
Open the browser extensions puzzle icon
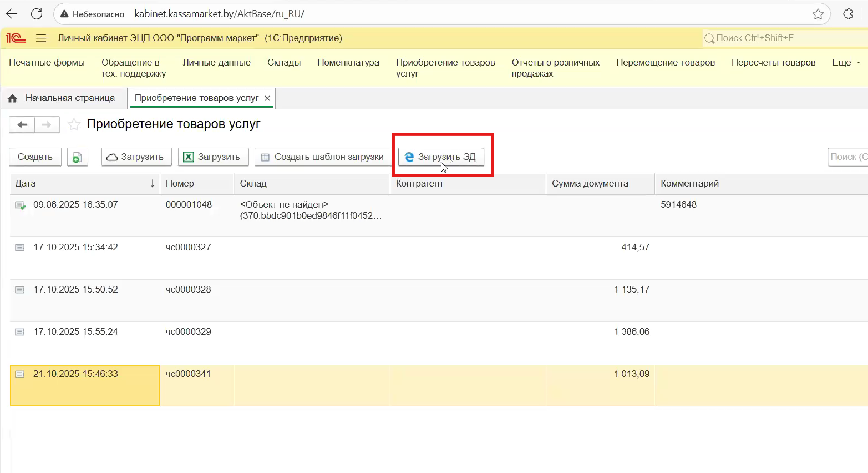coord(848,14)
